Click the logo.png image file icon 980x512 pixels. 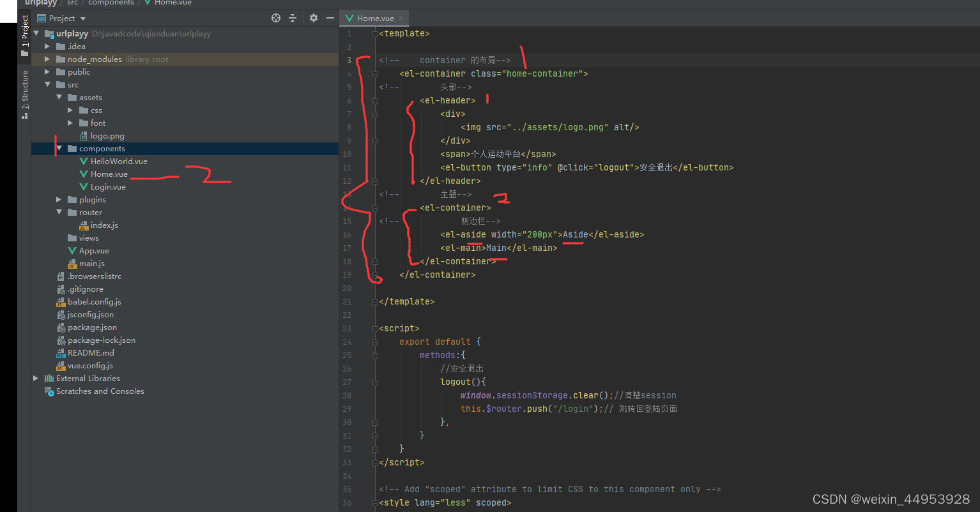pyautogui.click(x=84, y=136)
